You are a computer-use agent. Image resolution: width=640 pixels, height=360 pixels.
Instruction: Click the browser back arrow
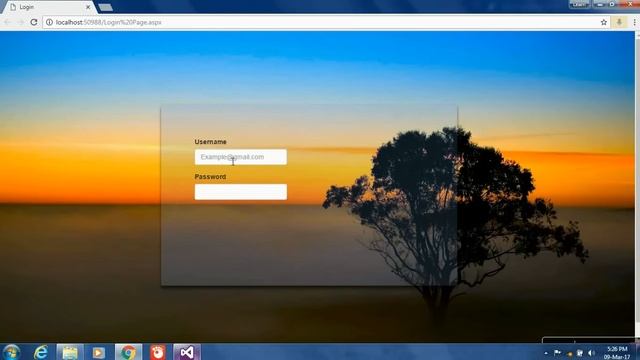pos(7,22)
